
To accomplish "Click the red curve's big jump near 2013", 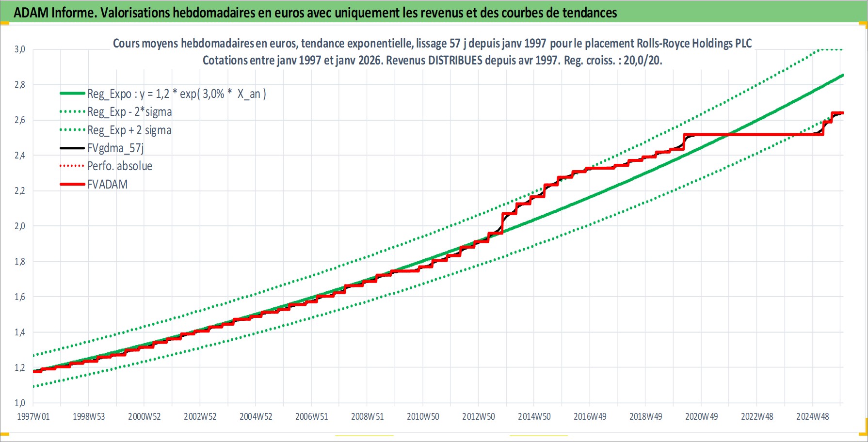I will point(503,223).
